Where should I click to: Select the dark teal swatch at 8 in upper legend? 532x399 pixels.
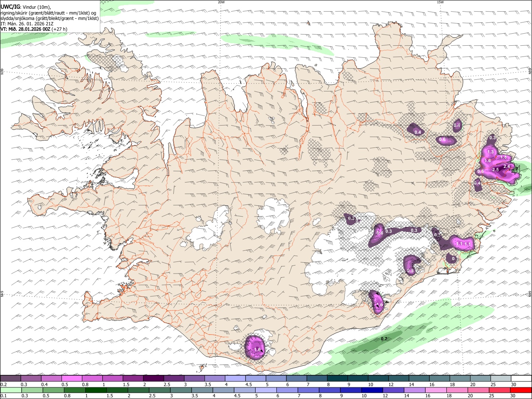[x=337, y=379]
